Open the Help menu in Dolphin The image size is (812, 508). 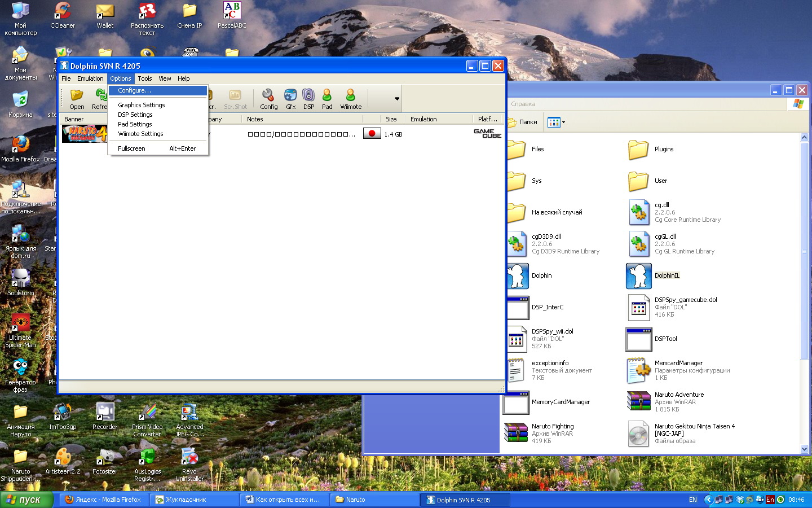pyautogui.click(x=183, y=78)
